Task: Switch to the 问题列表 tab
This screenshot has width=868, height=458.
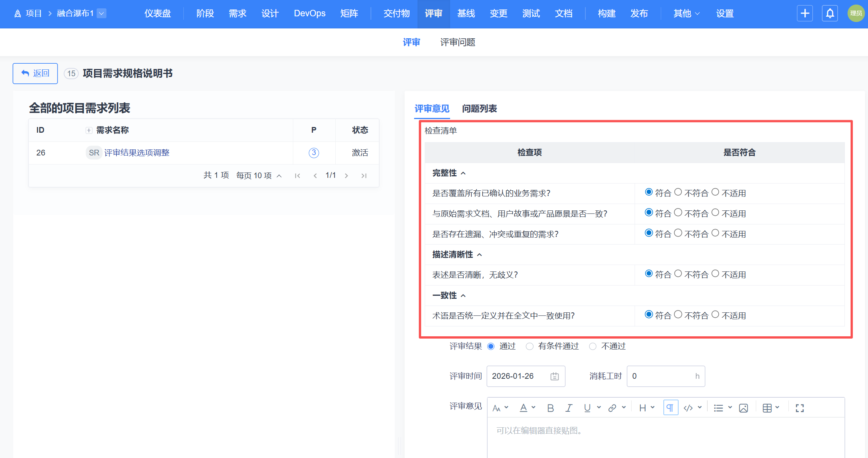Action: click(x=479, y=109)
